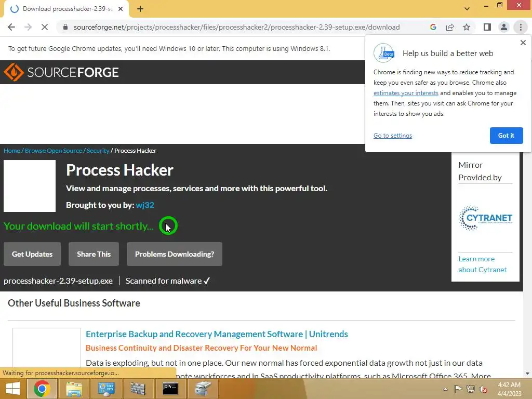Image resolution: width=532 pixels, height=399 pixels.
Task: Open a new tab with plus button
Action: (x=140, y=9)
